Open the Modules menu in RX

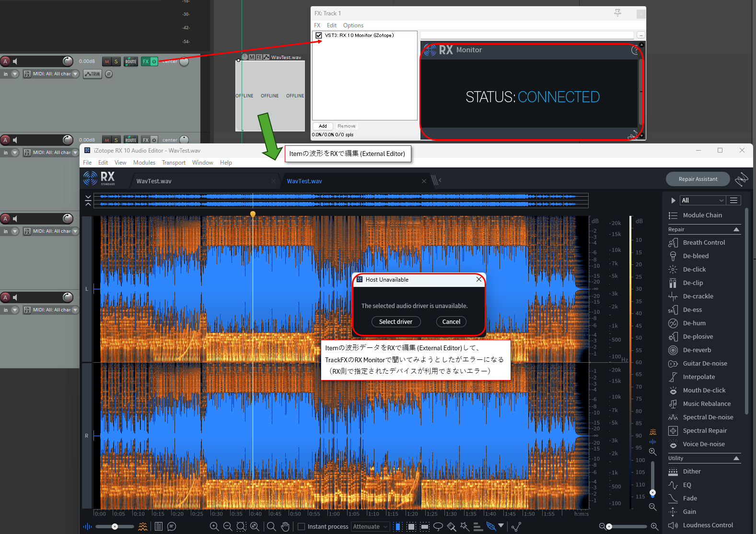click(144, 163)
